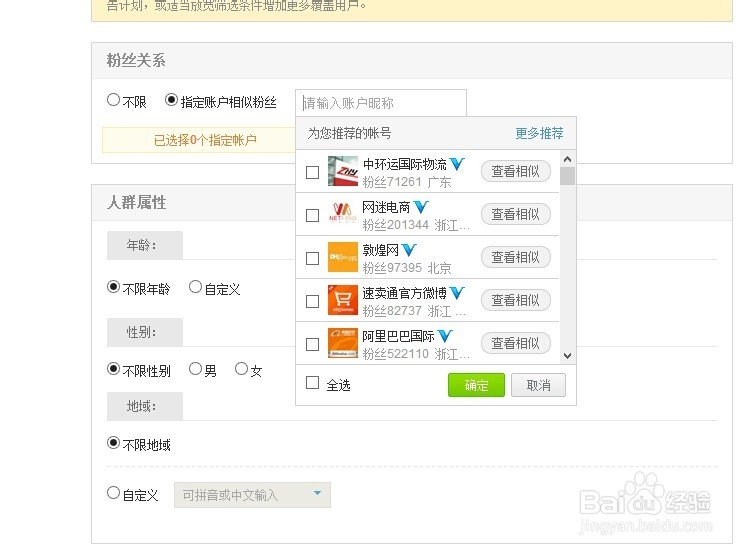Viewport: 756px width, 553px height.
Task: Click 查看相似 for 中环运国际物流
Action: pyautogui.click(x=515, y=171)
